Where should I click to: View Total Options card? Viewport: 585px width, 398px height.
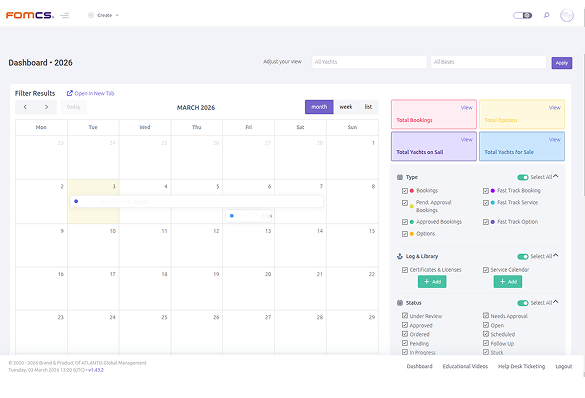pyautogui.click(x=554, y=107)
